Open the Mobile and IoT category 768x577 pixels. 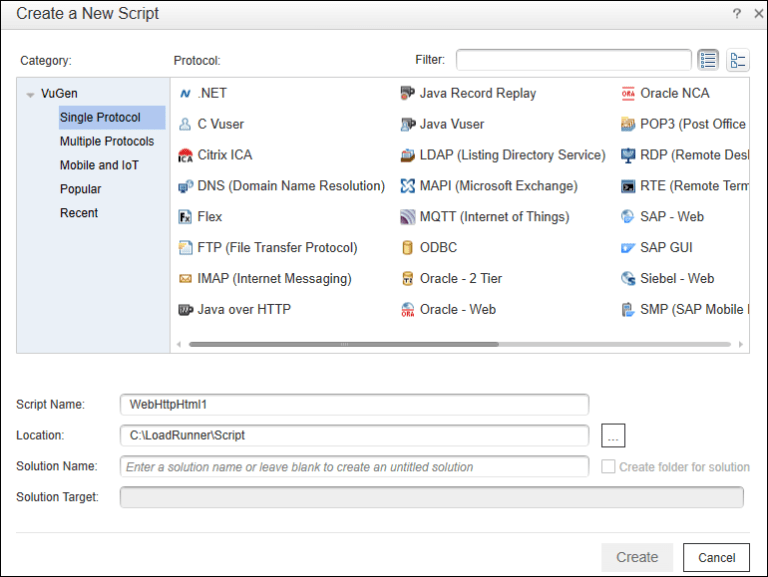coord(99,165)
